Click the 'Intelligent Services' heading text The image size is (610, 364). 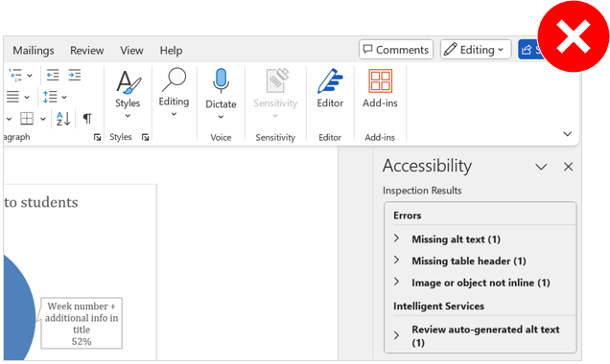438,307
